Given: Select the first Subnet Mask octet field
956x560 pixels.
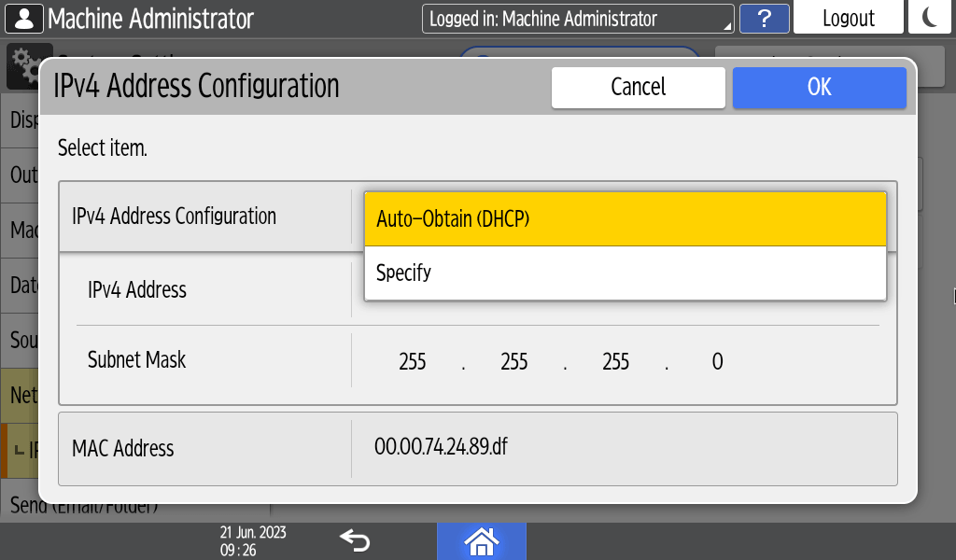Looking at the screenshot, I should 413,361.
